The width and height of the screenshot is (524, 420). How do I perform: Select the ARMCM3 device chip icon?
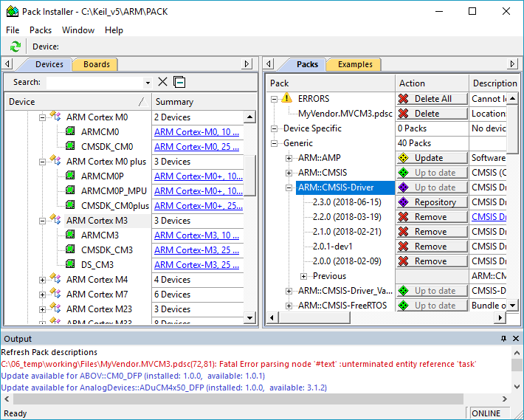point(70,235)
